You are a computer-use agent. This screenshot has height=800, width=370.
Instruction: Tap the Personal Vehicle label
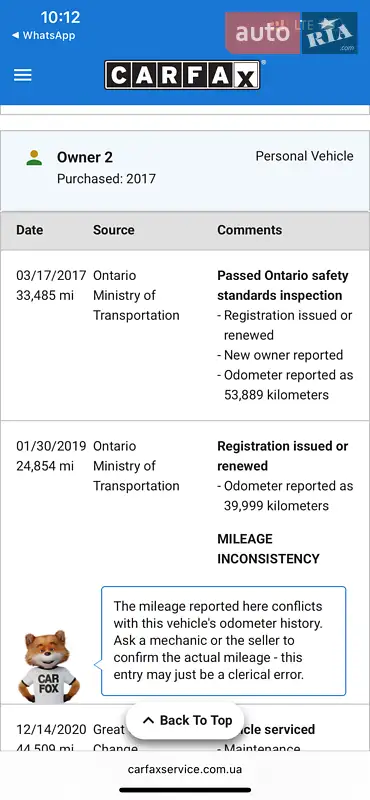(x=304, y=156)
